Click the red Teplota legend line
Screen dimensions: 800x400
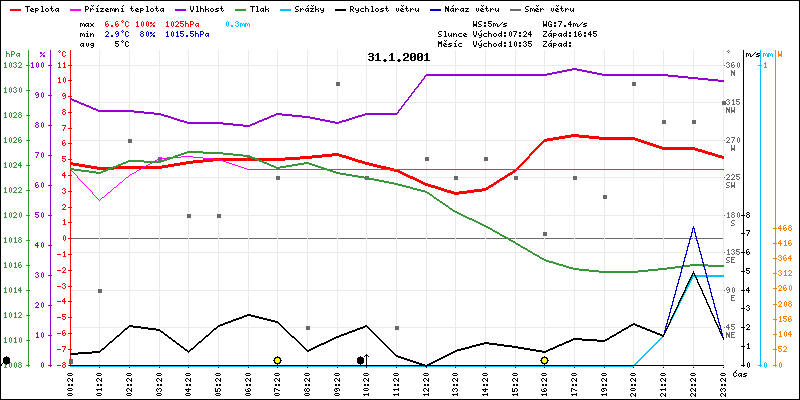click(14, 8)
